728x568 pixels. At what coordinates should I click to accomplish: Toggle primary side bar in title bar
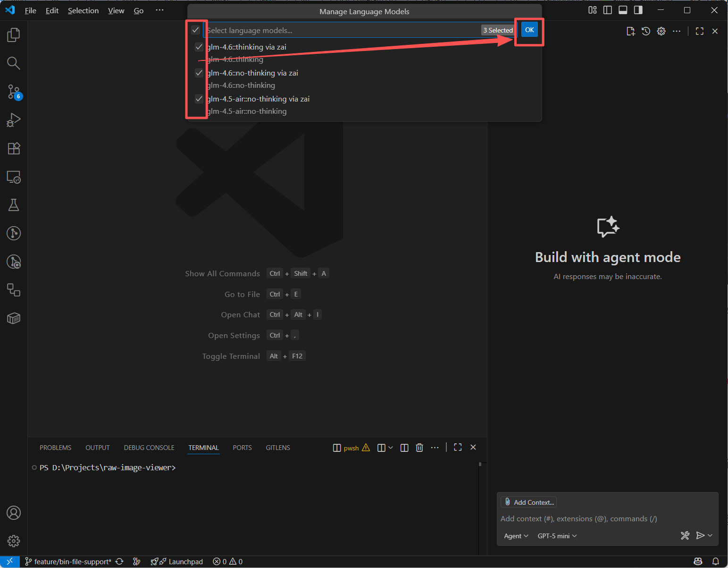(x=608, y=10)
